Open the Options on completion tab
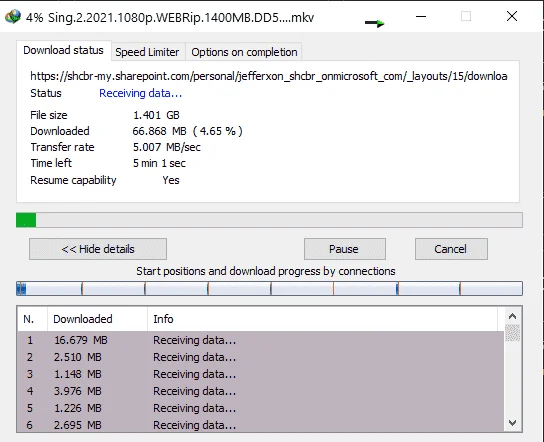This screenshot has width=544, height=442. point(244,52)
